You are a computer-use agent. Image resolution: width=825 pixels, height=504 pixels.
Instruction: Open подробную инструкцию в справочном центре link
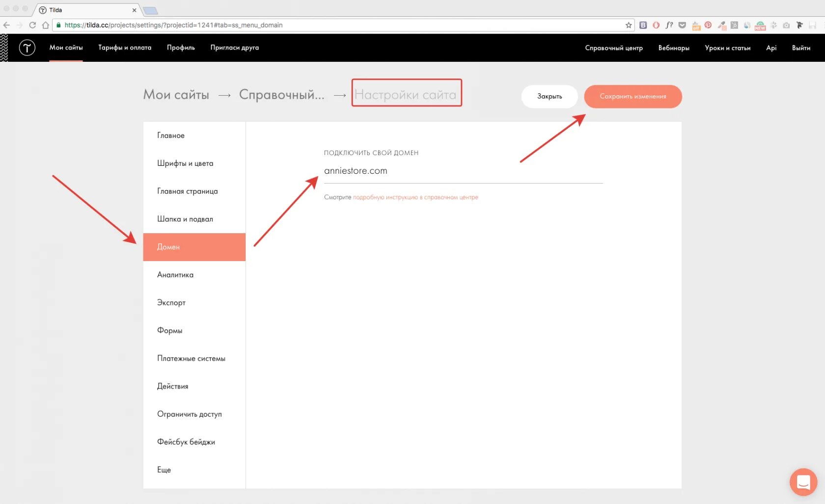[x=415, y=197]
